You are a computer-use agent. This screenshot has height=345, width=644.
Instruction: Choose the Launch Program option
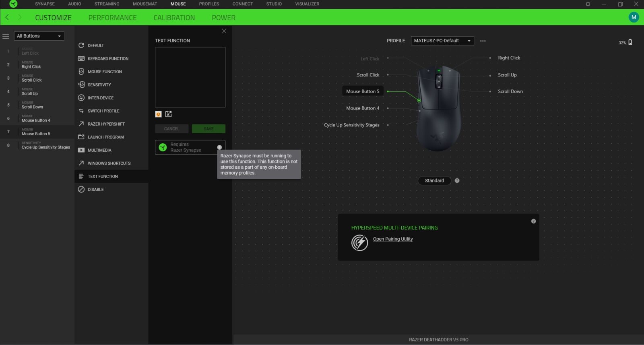pos(105,137)
